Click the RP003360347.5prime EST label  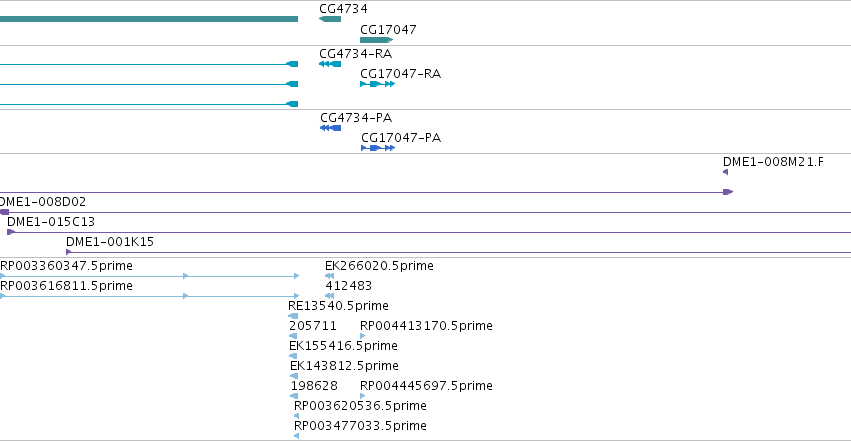[66, 266]
